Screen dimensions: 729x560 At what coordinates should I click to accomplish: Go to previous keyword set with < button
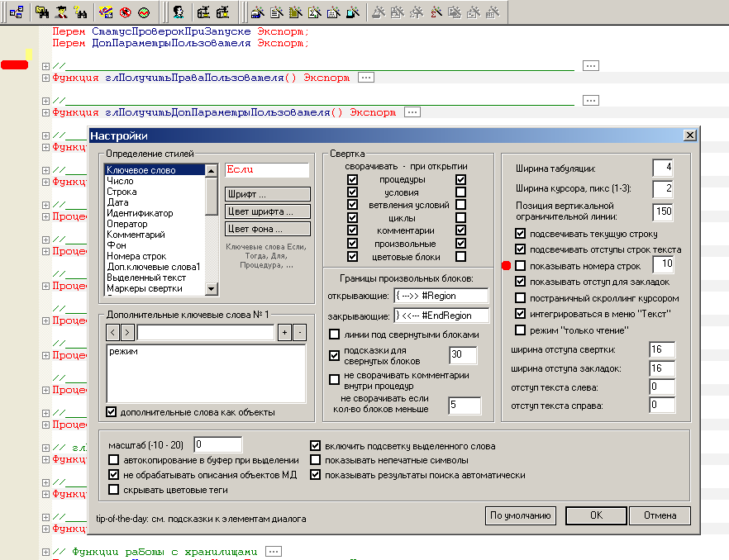coord(113,333)
